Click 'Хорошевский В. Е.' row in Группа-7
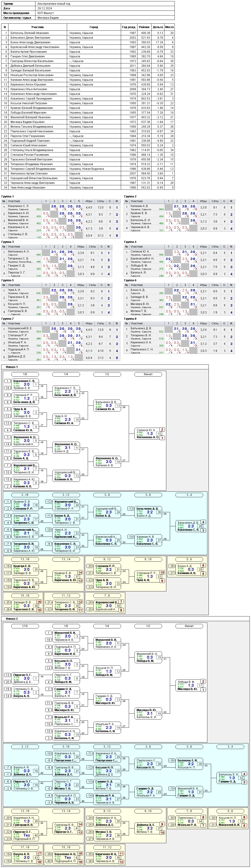251x868 pixels. pos(61,330)
